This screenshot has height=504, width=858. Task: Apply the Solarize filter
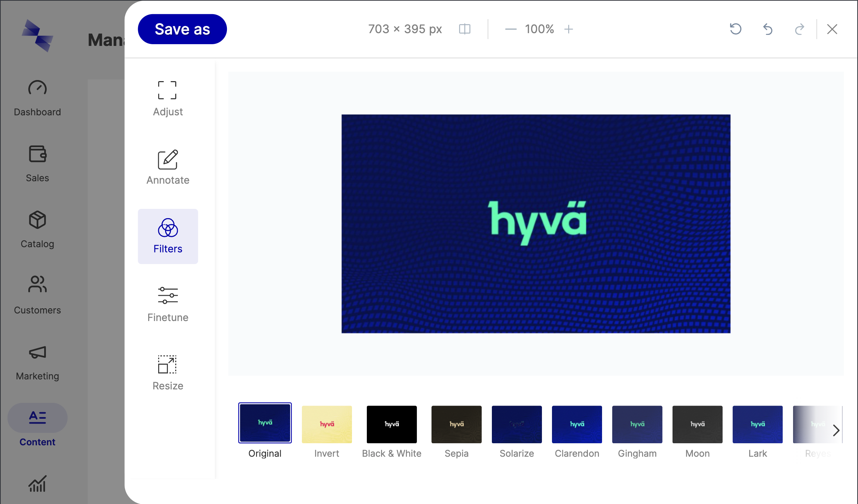coord(517,424)
